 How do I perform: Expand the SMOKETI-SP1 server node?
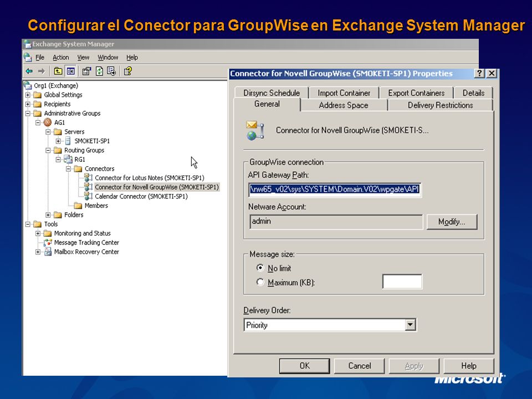pos(58,141)
